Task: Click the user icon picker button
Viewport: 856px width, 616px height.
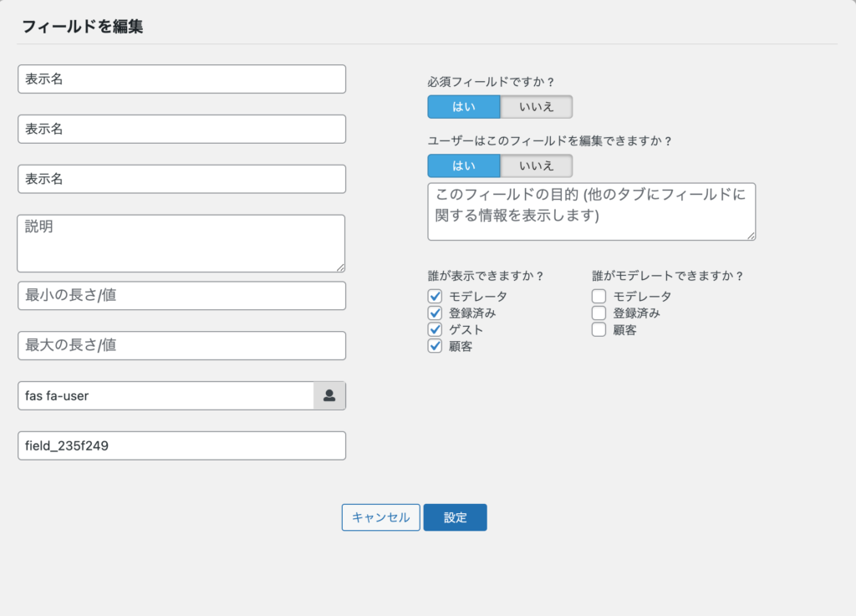Action: pos(329,395)
